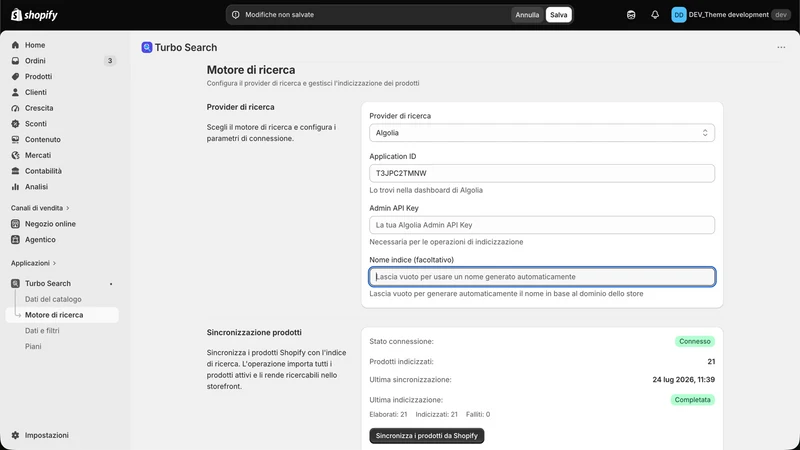Open the Impostazioni gear icon
Viewport: 800px width, 450px height.
15,435
